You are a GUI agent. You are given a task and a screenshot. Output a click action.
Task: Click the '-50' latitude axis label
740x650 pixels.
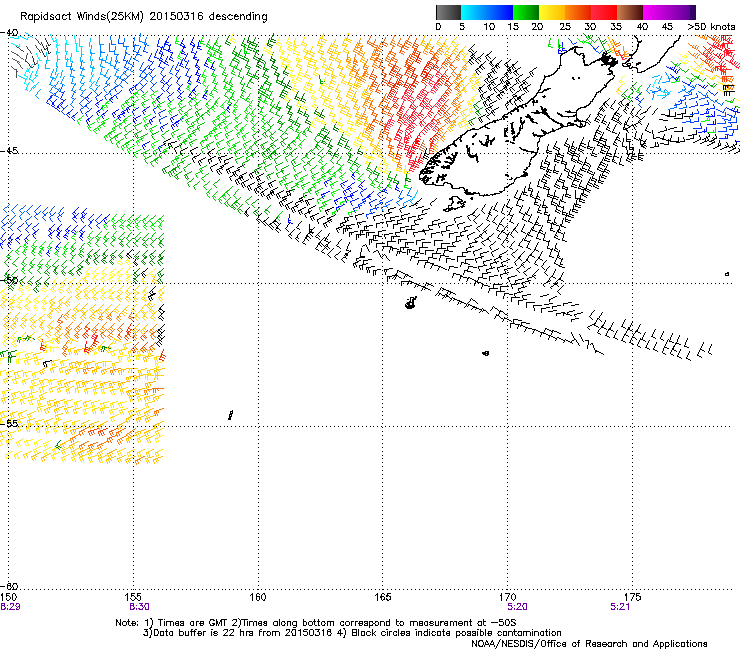click(9, 280)
